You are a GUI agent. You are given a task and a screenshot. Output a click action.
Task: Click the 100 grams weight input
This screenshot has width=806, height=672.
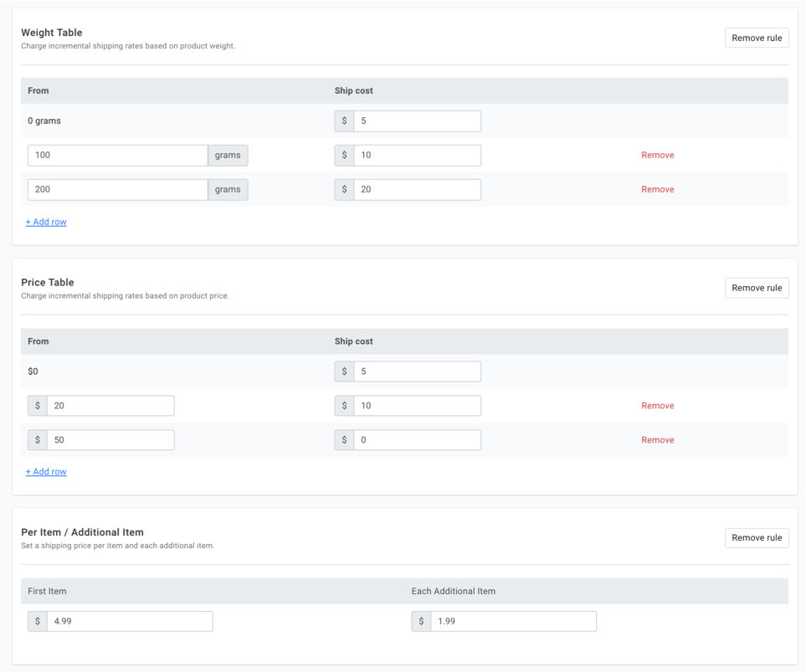[x=118, y=156]
